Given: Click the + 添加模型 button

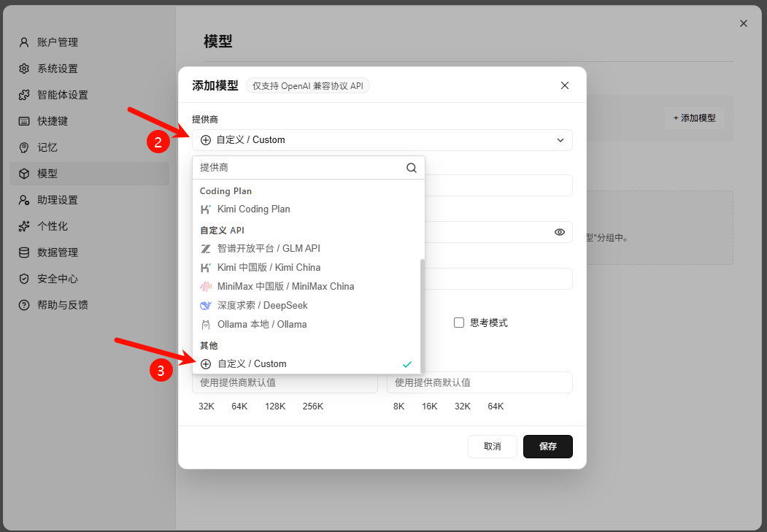Looking at the screenshot, I should point(695,117).
